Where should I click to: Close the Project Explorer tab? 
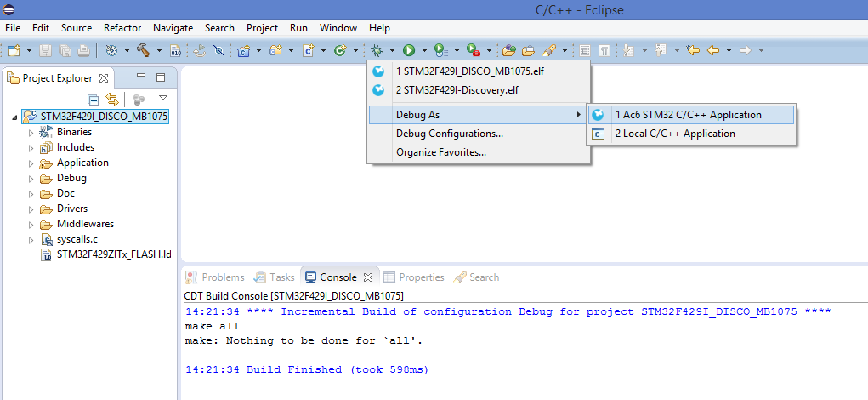(103, 78)
